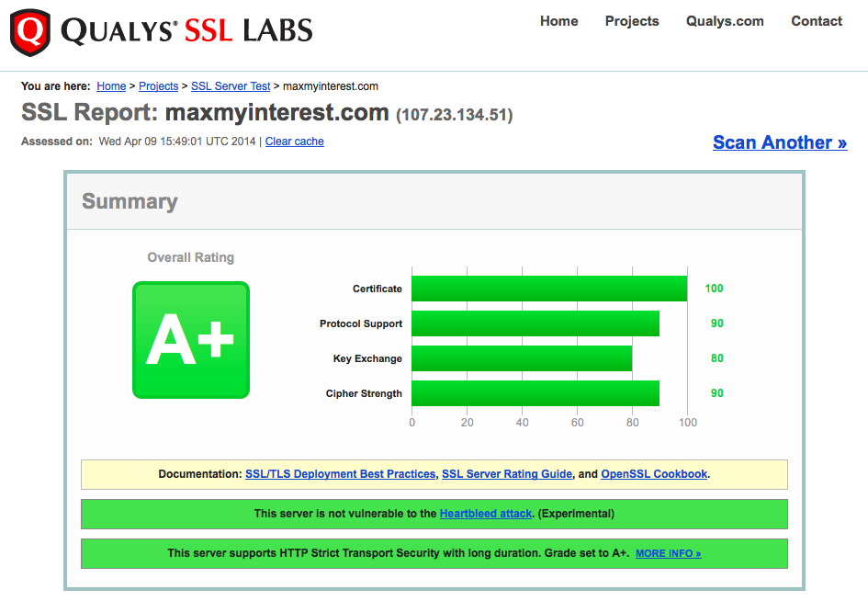Open the Projects navigation menu item
The width and height of the screenshot is (868, 601).
(632, 21)
